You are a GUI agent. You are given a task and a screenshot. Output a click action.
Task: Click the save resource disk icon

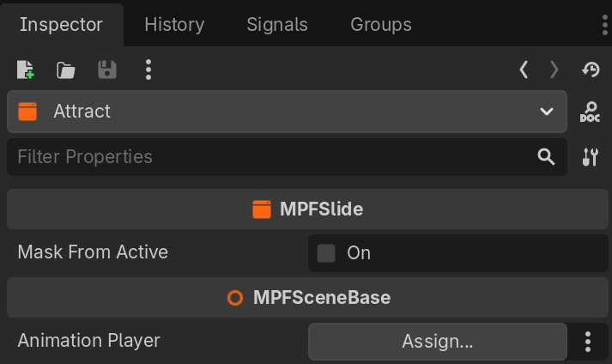coord(107,70)
